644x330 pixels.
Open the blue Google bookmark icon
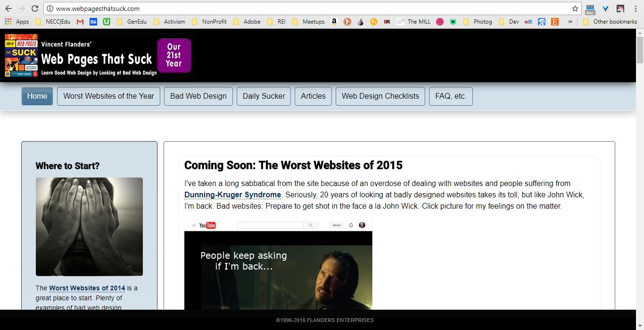542,21
